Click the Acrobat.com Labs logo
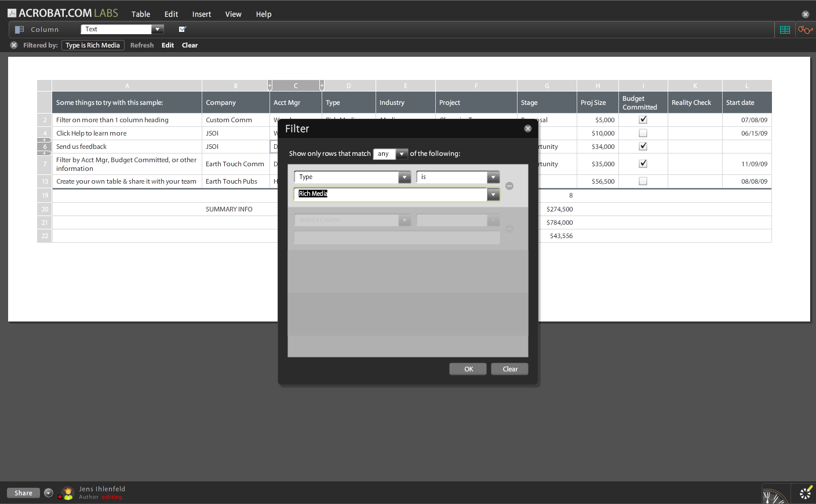The width and height of the screenshot is (816, 504). pos(64,12)
